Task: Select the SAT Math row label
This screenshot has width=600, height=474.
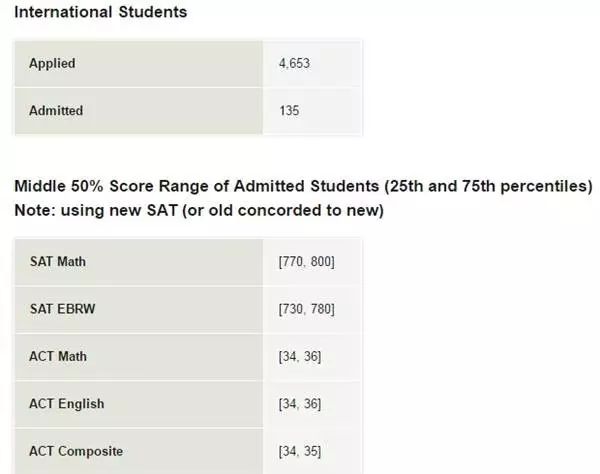Action: click(58, 262)
